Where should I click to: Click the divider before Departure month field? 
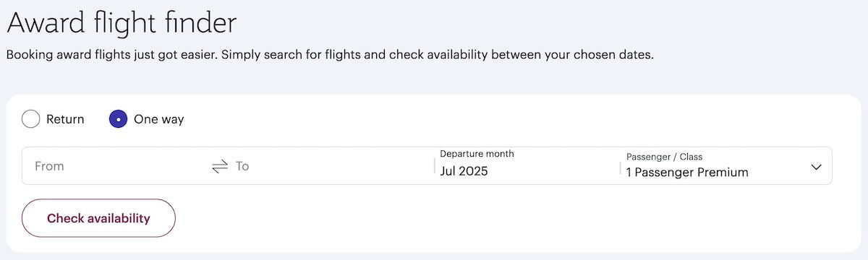[435, 166]
